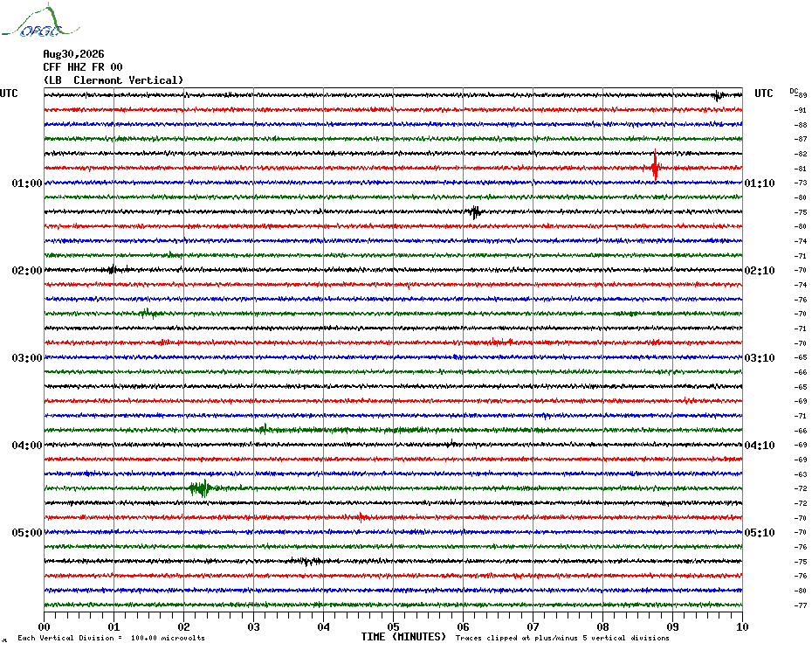Click the large red spike near minute 09

coord(656,166)
